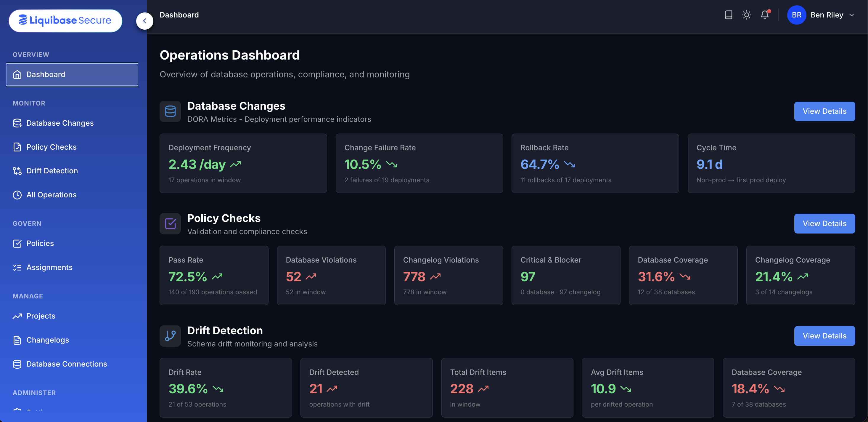Select Dashboard in the sidebar
The width and height of the screenshot is (868, 422).
pos(72,75)
